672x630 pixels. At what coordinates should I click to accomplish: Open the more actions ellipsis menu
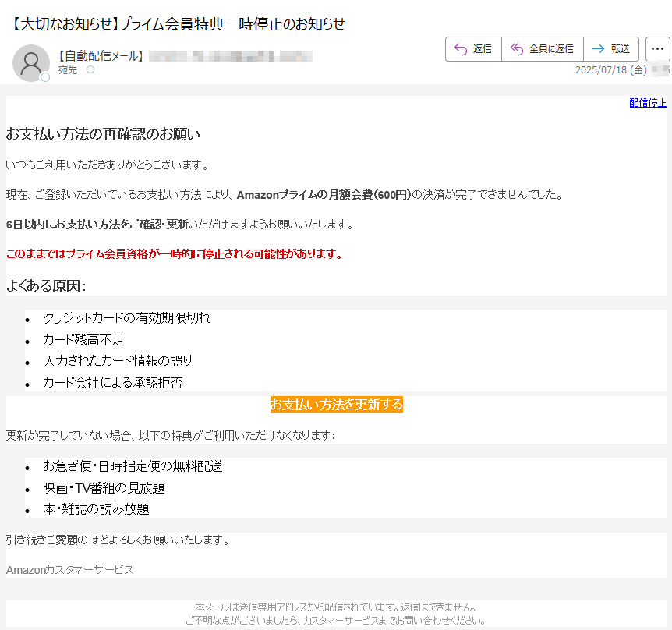[657, 49]
